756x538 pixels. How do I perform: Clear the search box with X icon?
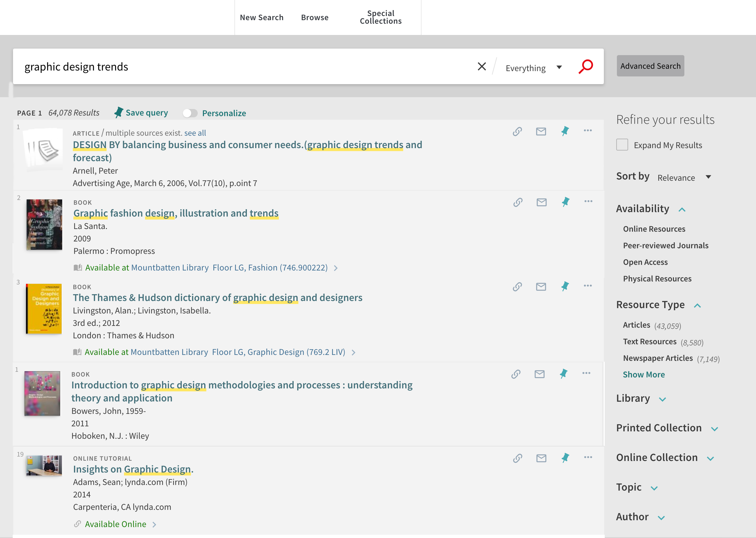482,67
